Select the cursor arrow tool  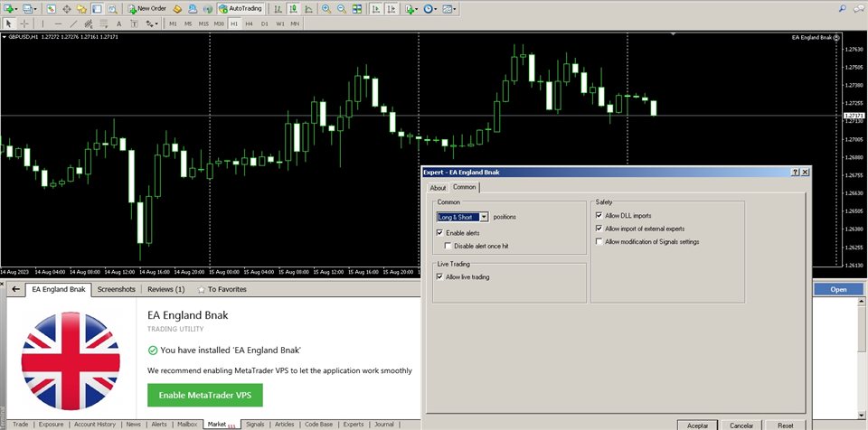9,23
